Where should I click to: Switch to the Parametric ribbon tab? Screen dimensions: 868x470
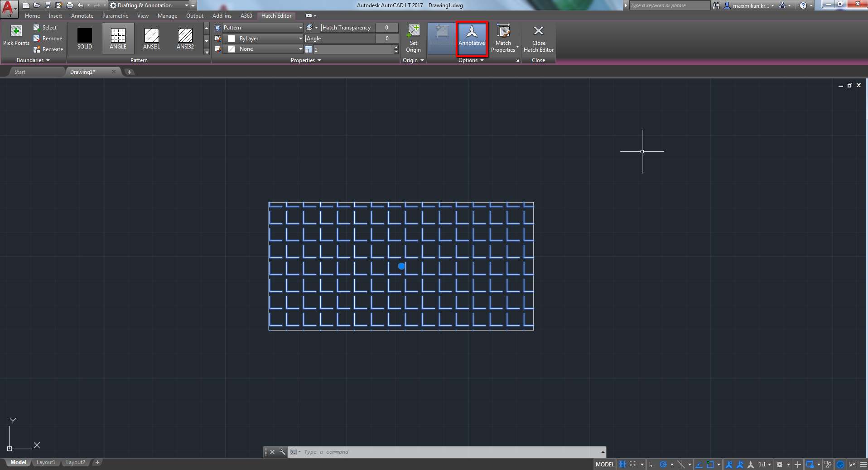pos(115,15)
